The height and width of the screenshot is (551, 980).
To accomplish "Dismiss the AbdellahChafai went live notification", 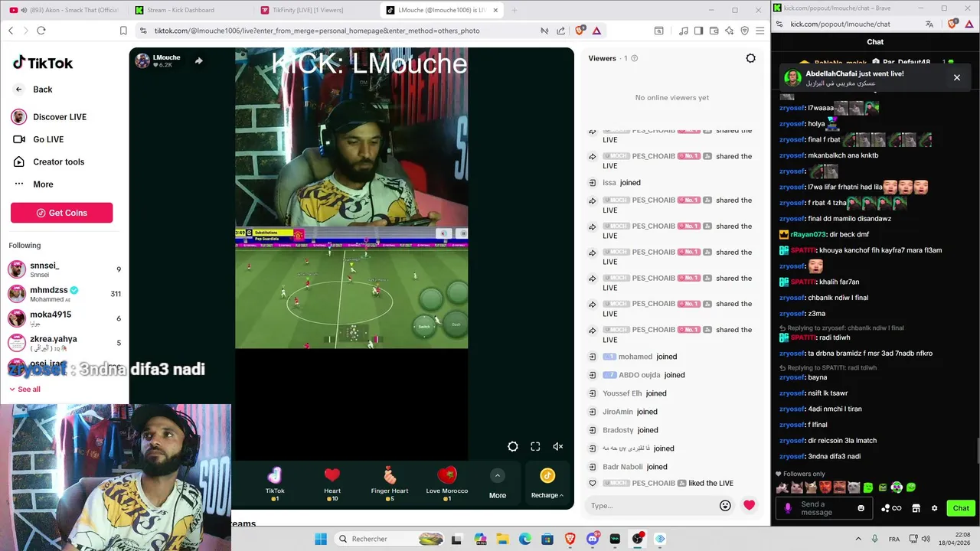I will click(x=956, y=77).
